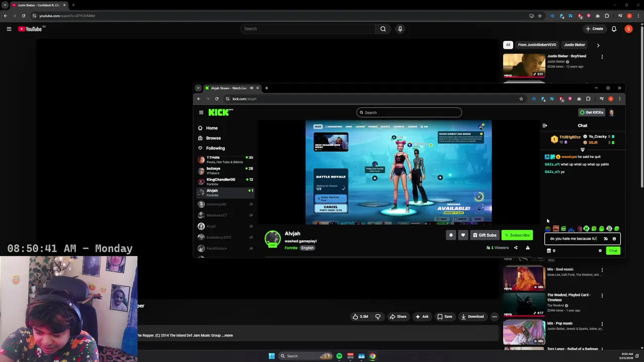Open options for The Weeknd Timeless video

[602, 296]
